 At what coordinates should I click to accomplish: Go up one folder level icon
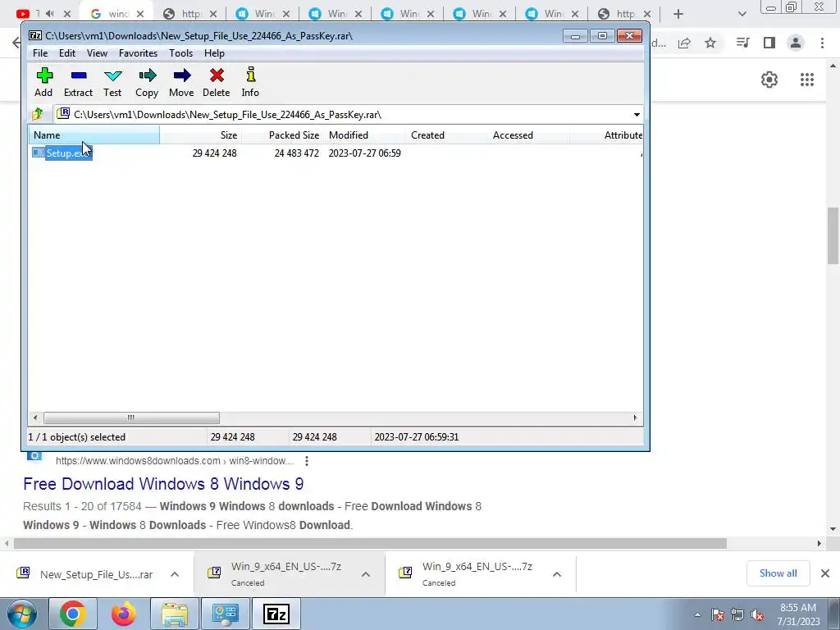coord(38,114)
